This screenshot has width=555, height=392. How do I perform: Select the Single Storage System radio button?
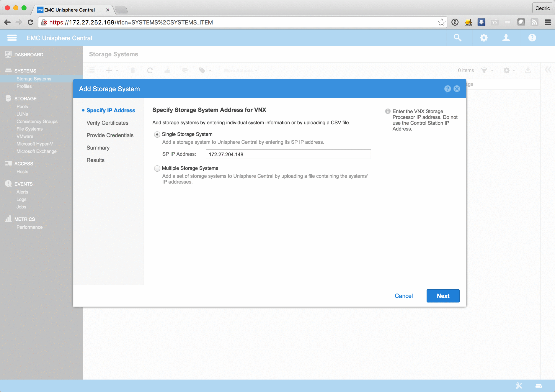(x=157, y=134)
